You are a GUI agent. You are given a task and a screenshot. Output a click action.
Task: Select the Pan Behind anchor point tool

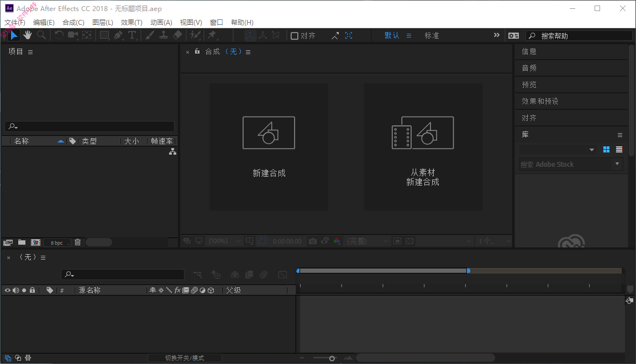87,35
